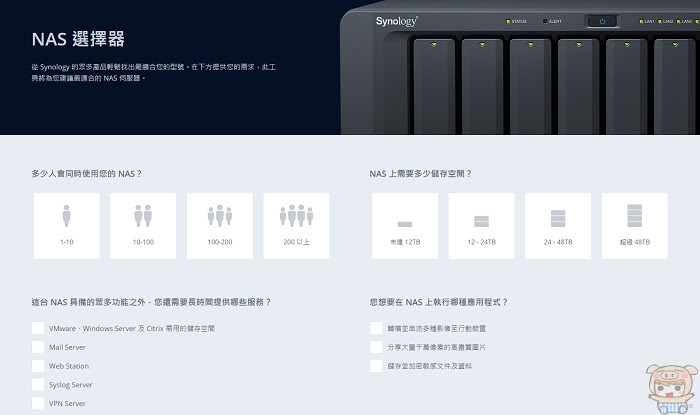Enable the VPN Server checkbox
Viewport: 700px width, 415px height.
38,403
